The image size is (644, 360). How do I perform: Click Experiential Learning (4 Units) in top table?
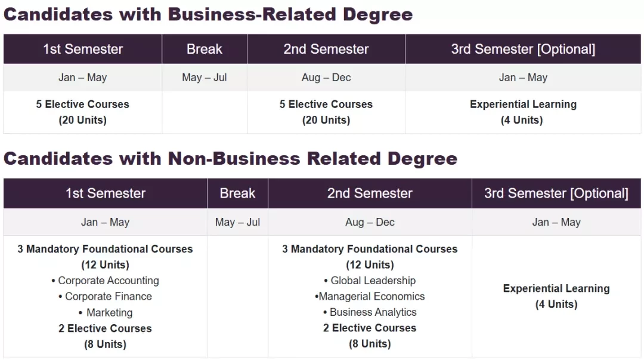(x=523, y=112)
